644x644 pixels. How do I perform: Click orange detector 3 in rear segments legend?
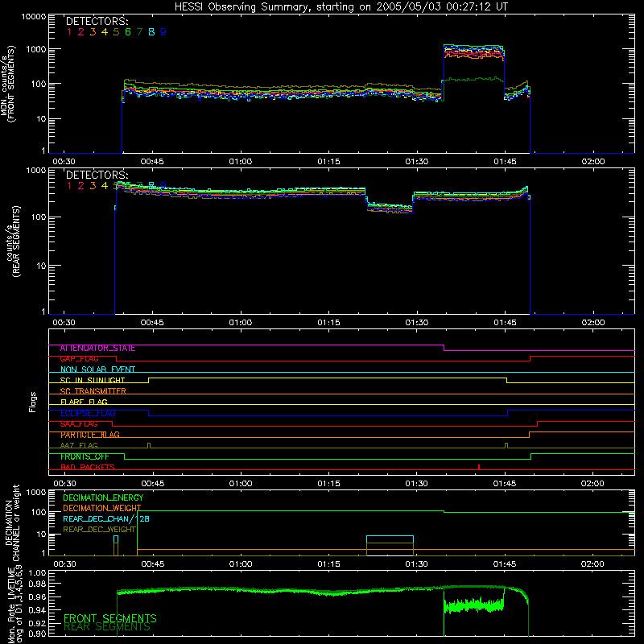(x=93, y=186)
